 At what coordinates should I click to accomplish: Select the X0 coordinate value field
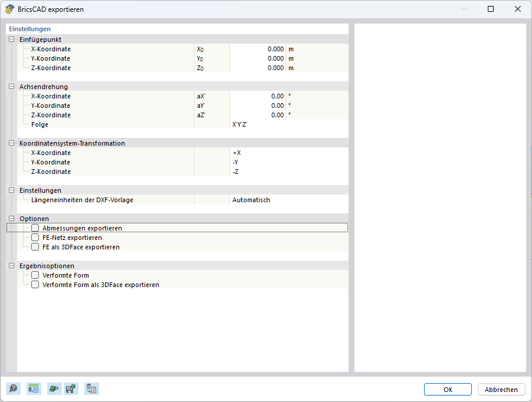click(260, 49)
